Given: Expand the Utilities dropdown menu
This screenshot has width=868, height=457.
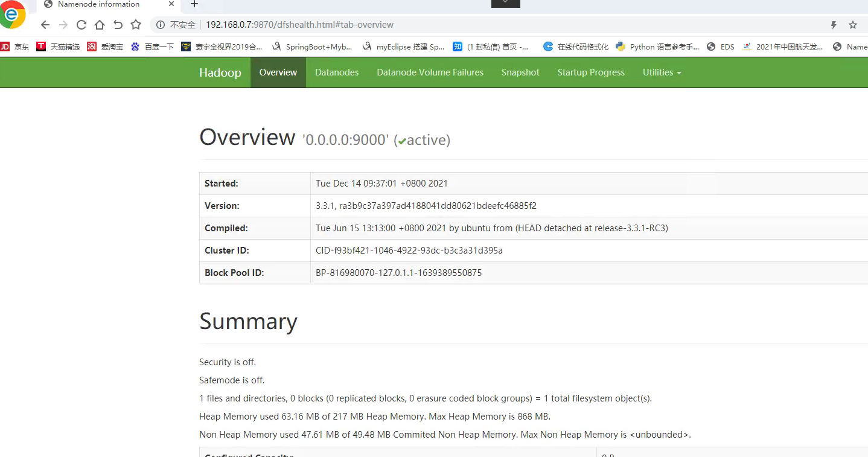Looking at the screenshot, I should pos(662,72).
